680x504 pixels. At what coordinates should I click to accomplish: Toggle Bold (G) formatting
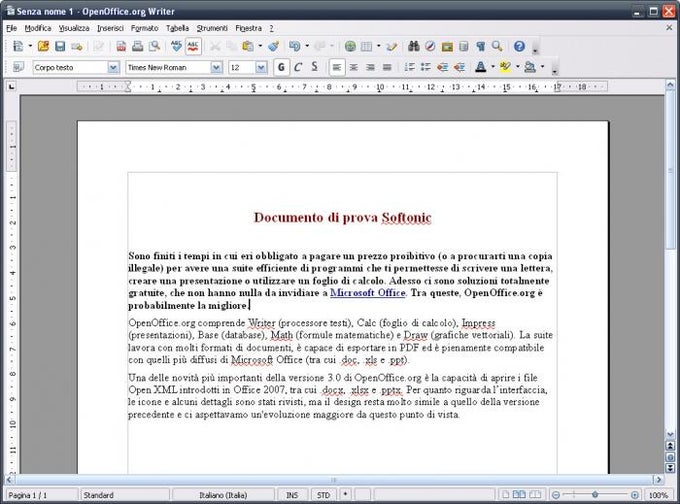point(281,67)
